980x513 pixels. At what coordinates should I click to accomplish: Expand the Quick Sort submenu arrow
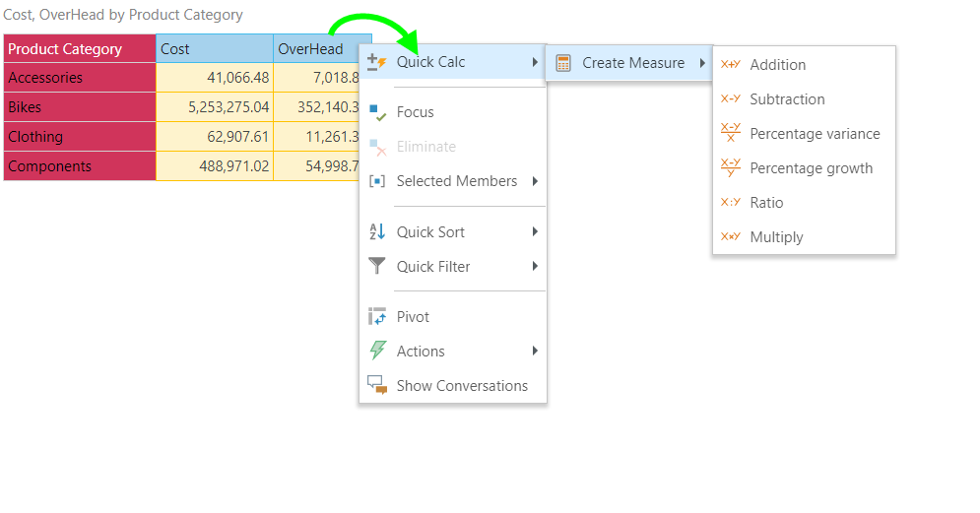point(535,232)
